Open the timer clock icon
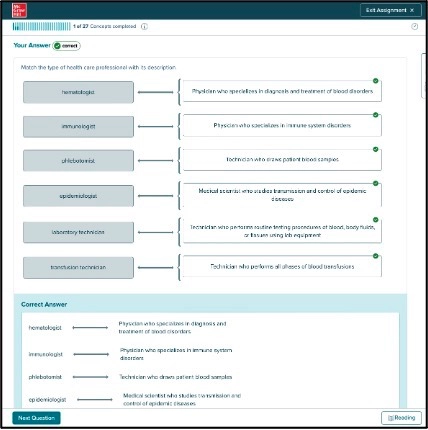428x430 pixels. (414, 26)
